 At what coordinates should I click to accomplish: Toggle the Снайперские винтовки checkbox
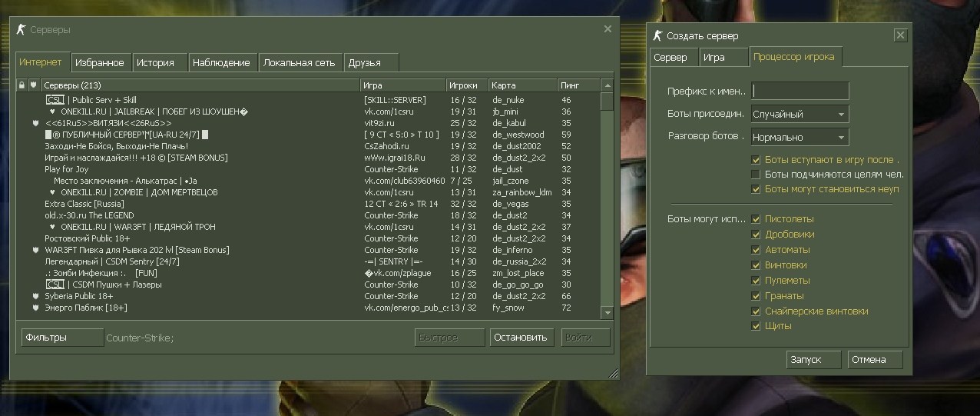pyautogui.click(x=756, y=311)
